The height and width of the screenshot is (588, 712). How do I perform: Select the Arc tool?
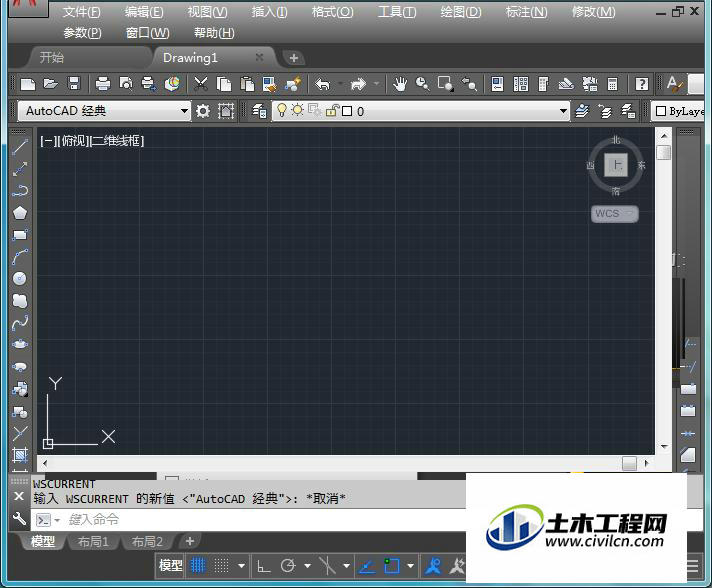tap(20, 257)
